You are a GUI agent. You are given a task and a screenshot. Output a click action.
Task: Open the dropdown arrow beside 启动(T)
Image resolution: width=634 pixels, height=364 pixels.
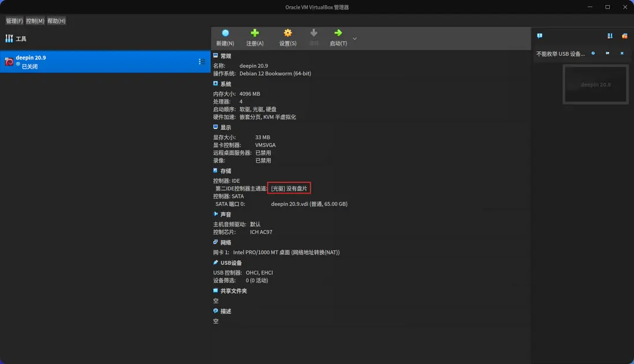pyautogui.click(x=355, y=39)
